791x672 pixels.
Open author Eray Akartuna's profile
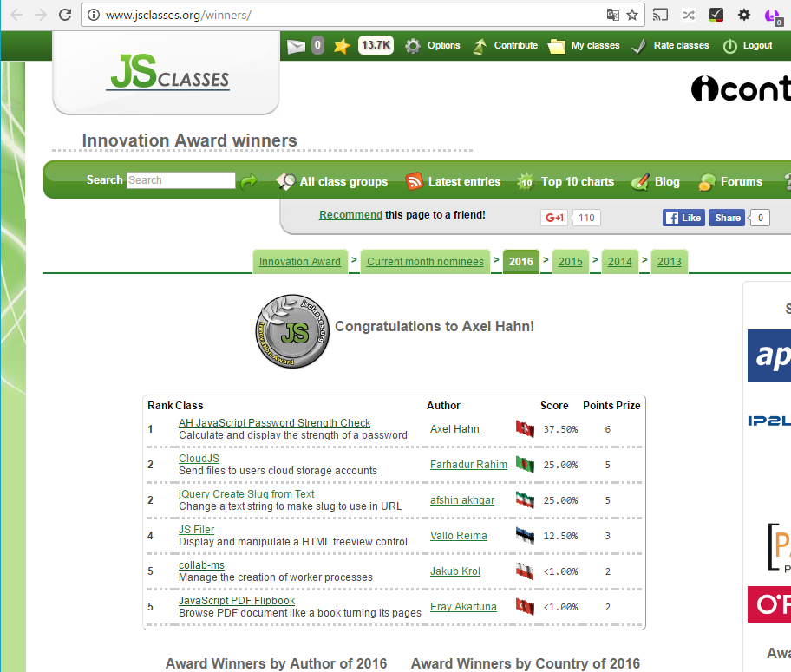click(x=463, y=607)
